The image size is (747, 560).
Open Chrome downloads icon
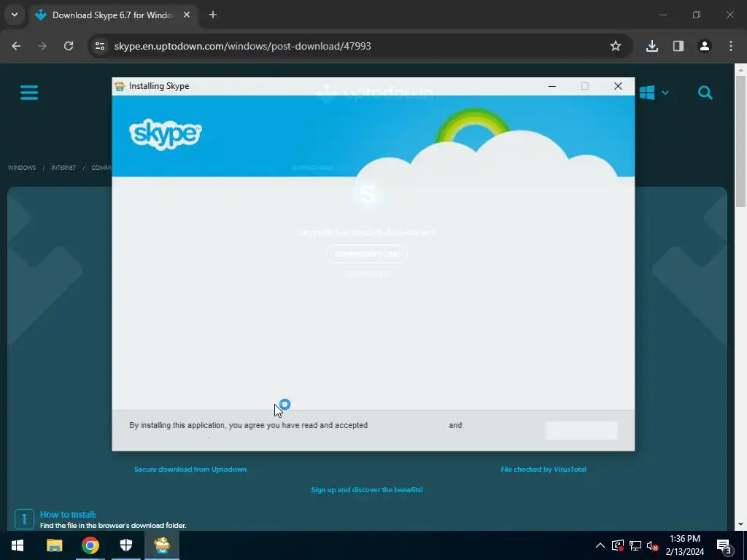[652, 46]
